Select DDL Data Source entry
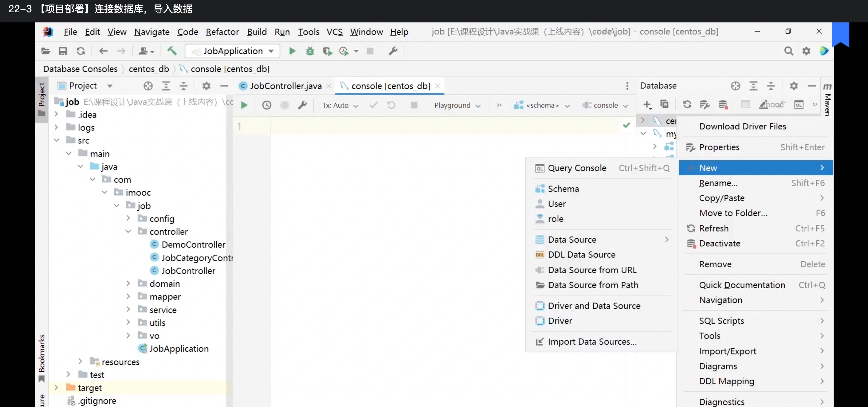 [x=602, y=255]
